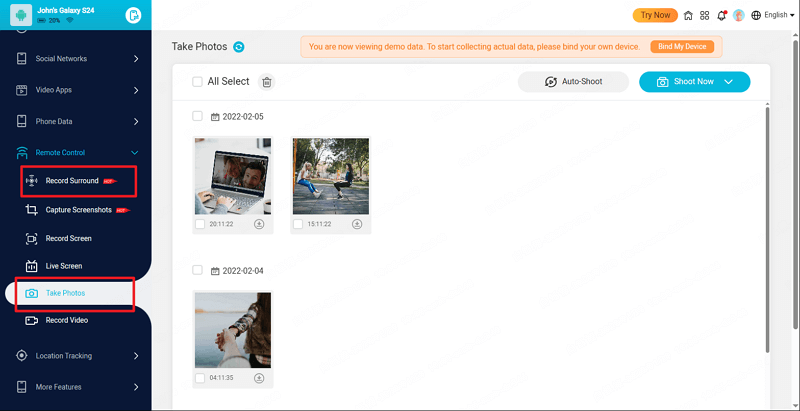
Task: Open the holding hands photo thumbnail
Action: click(x=233, y=330)
